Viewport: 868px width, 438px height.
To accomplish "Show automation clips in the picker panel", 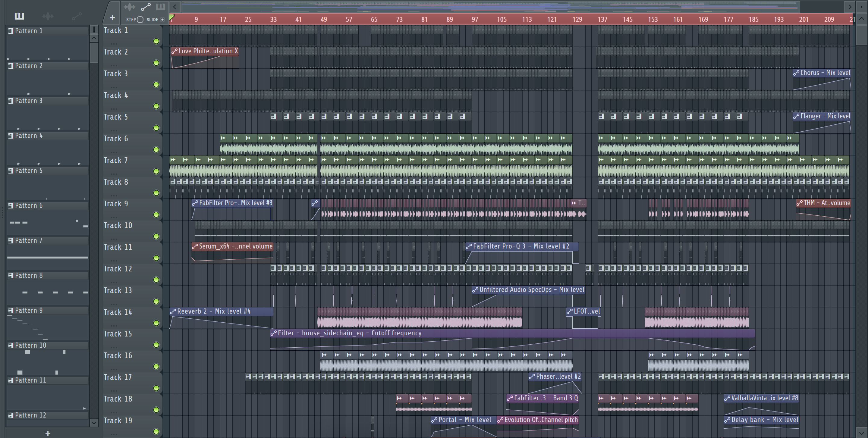I will click(77, 16).
